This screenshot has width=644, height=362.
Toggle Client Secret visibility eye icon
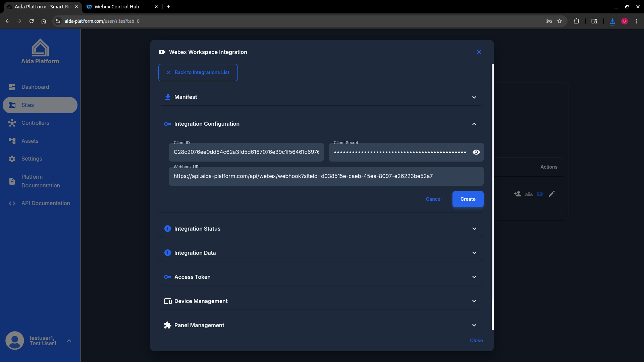click(x=476, y=152)
